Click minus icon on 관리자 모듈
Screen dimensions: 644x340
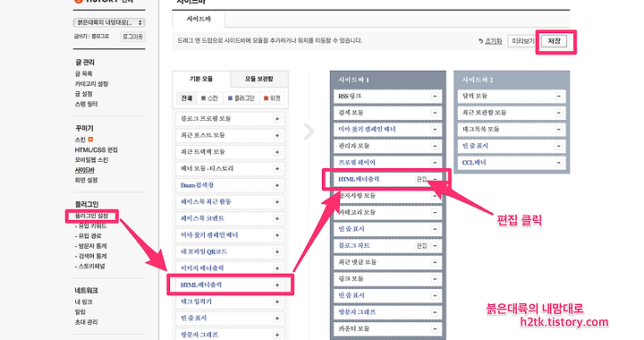click(435, 146)
